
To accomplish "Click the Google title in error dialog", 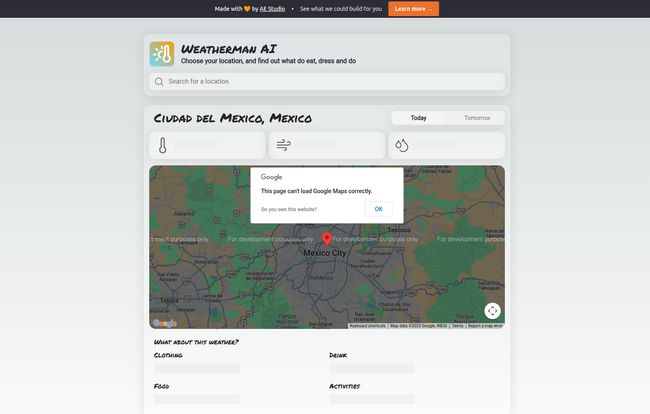I will click(272, 177).
